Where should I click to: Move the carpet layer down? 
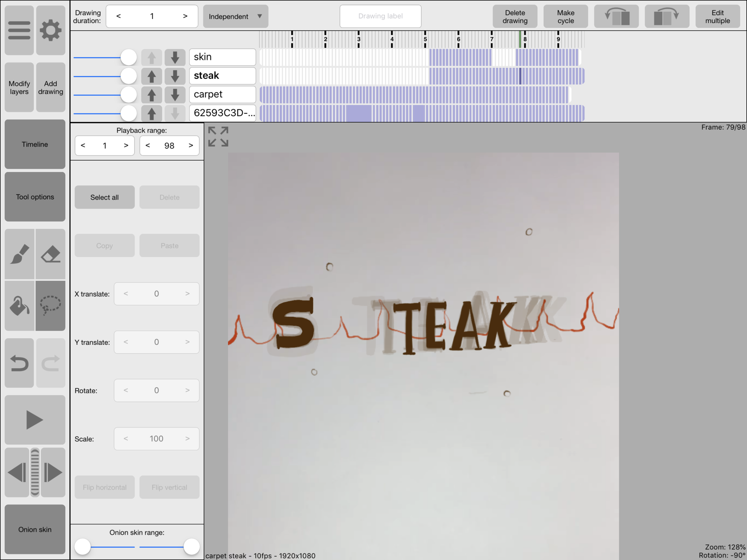pos(175,95)
